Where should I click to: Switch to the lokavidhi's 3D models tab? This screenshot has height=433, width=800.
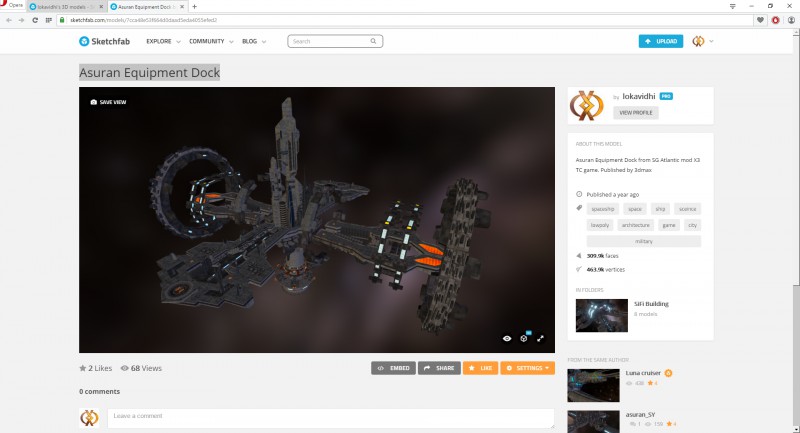coord(65,7)
